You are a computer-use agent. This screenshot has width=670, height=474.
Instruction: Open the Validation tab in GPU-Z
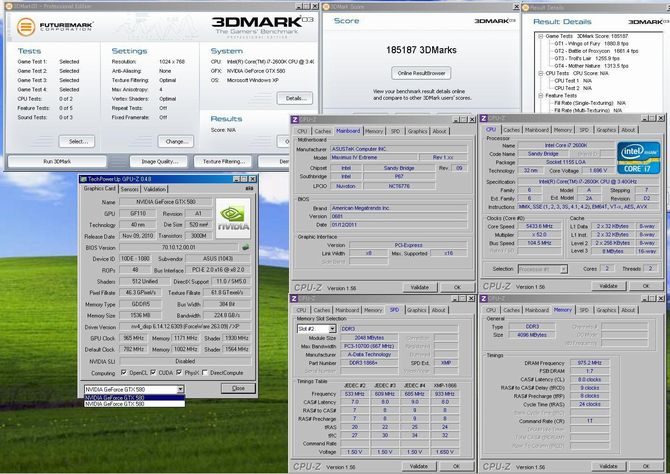click(x=154, y=189)
